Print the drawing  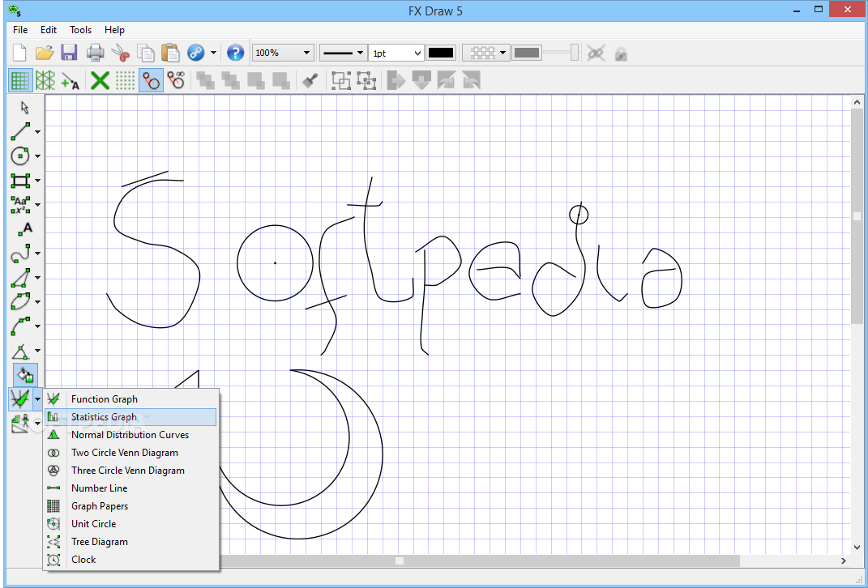pos(95,53)
